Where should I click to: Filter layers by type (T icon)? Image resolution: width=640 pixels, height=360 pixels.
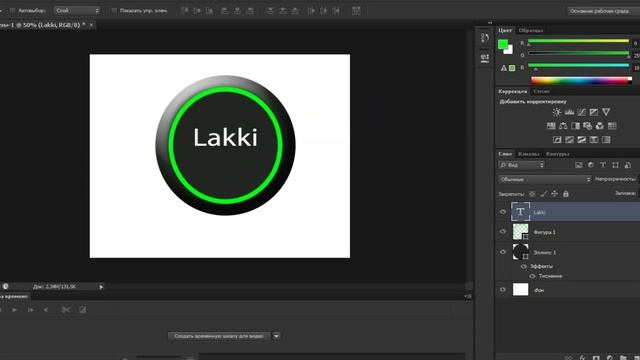point(603,165)
